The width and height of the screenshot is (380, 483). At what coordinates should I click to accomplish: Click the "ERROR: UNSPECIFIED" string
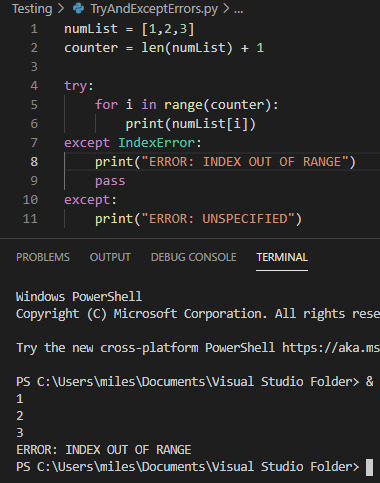pos(218,219)
